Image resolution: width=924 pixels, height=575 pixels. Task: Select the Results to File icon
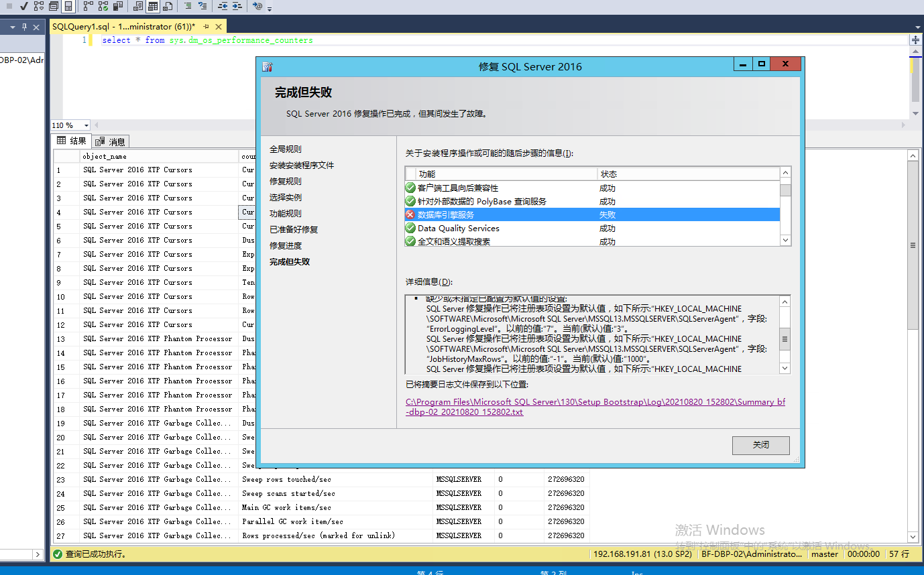pos(168,6)
